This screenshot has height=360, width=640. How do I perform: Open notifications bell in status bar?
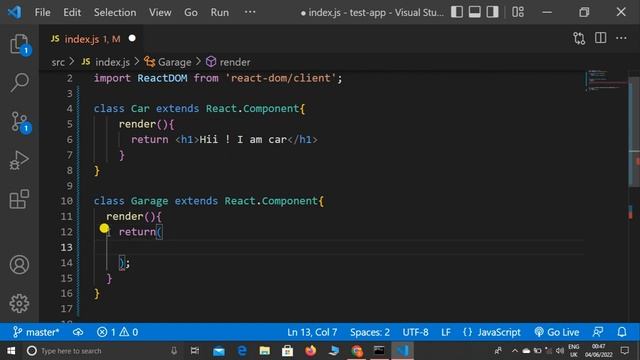[622, 332]
